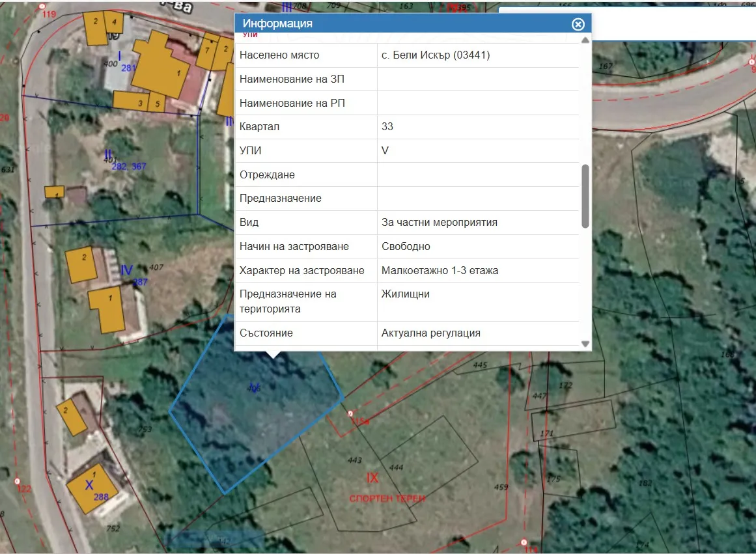The width and height of the screenshot is (756, 554).
Task: Click the scroll-up arrow in the Информация panel
Action: coord(585,40)
